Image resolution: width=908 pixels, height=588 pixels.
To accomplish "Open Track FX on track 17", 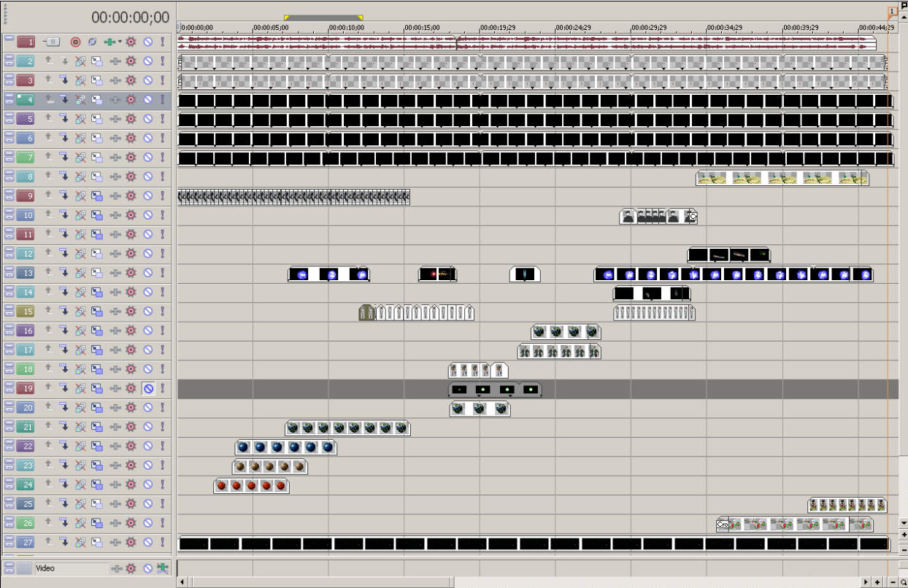I will (x=115, y=349).
